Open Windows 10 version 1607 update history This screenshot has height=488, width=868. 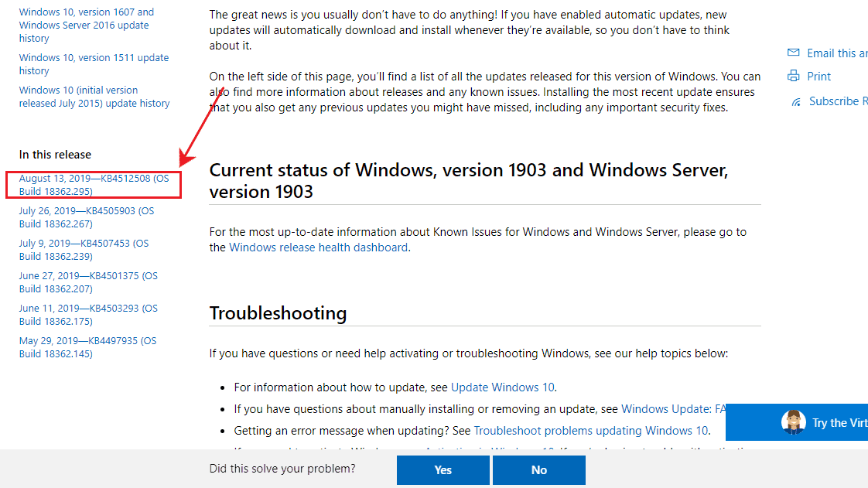coord(87,25)
